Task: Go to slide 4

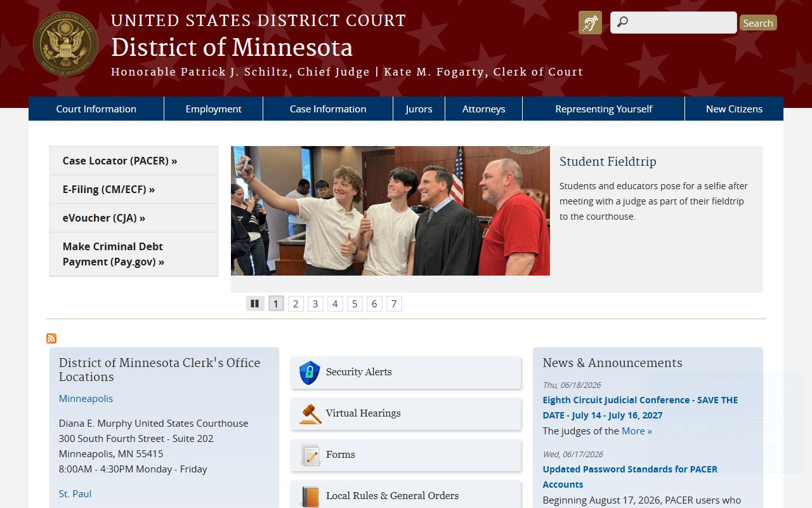Action: (x=335, y=304)
